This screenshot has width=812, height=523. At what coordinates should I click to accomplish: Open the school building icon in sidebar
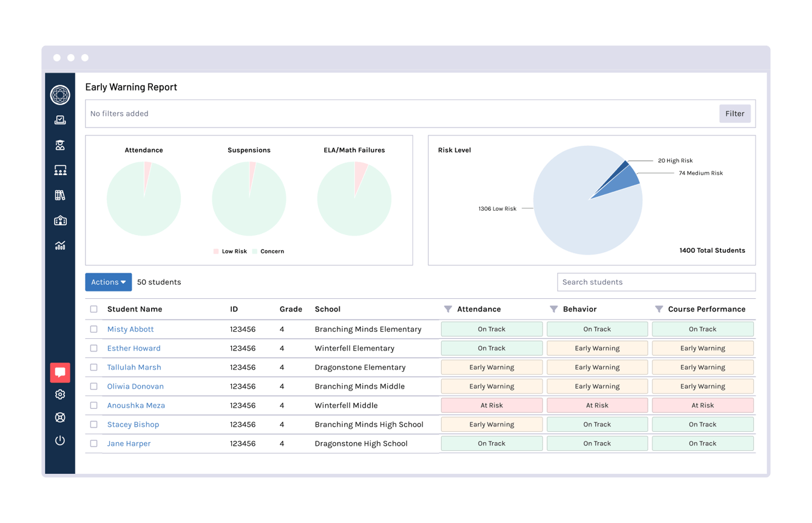pos(60,220)
